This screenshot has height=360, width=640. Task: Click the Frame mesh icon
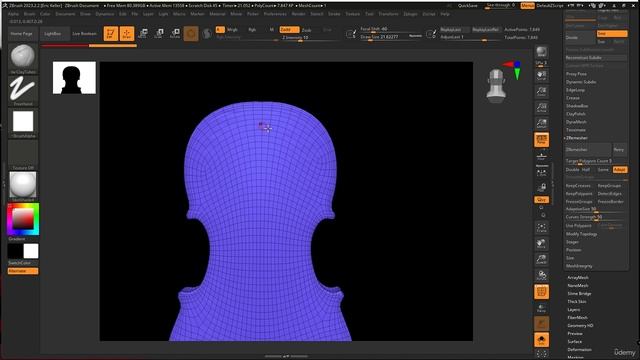pos(542,228)
